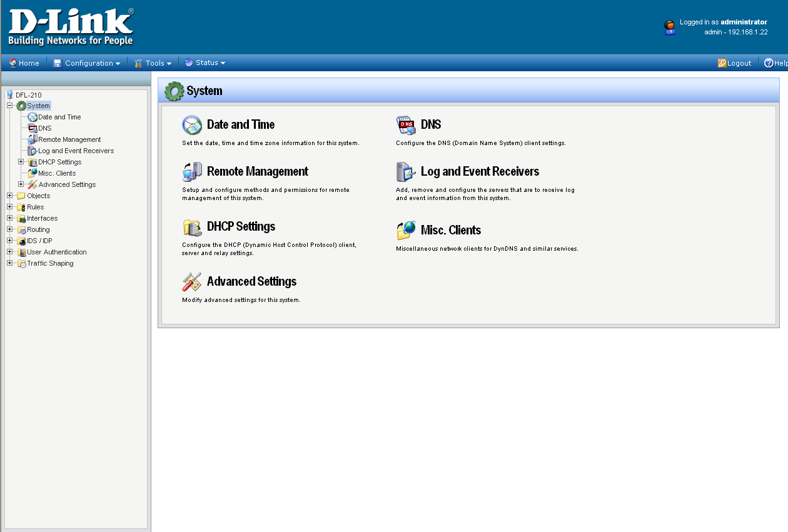The height and width of the screenshot is (532, 788).
Task: Open the Log and Event Receivers heading link
Action: (480, 171)
